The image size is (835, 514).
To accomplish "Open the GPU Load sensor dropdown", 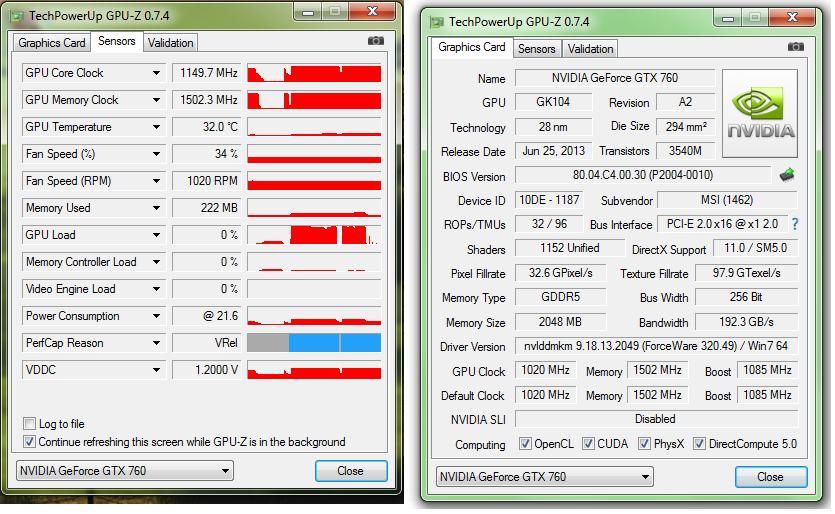I will 157,235.
